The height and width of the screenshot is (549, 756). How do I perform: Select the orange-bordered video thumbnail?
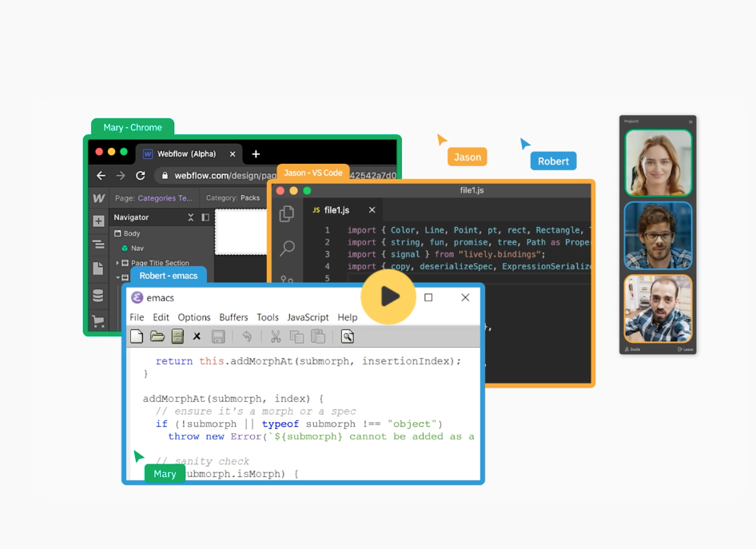tap(659, 308)
